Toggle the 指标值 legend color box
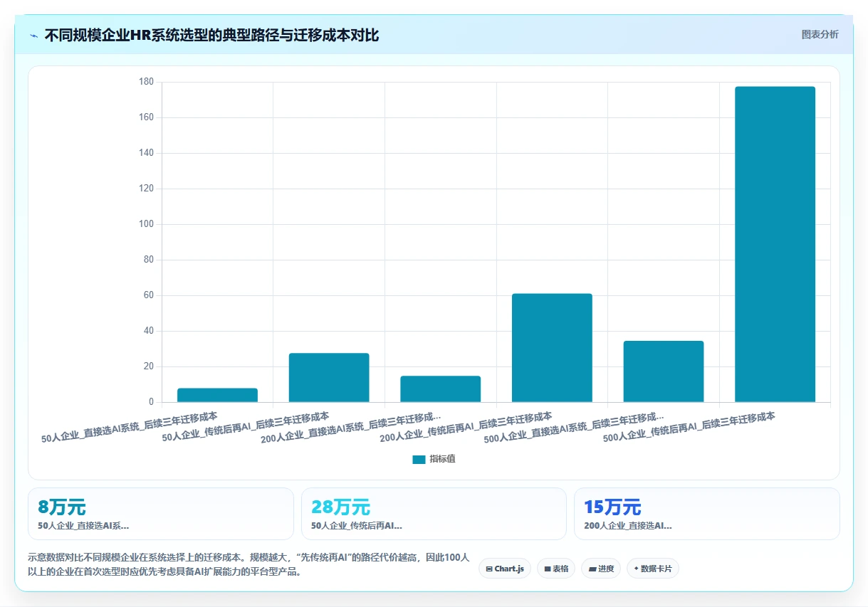868x607 pixels. pyautogui.click(x=419, y=460)
